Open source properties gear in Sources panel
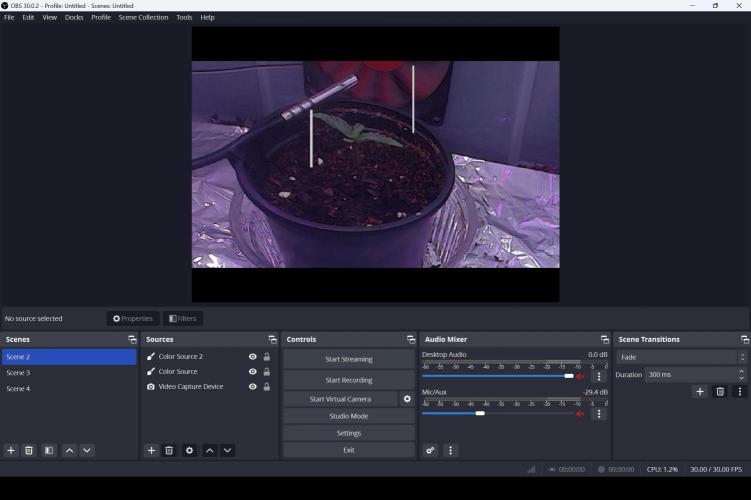The width and height of the screenshot is (751, 500). (189, 451)
